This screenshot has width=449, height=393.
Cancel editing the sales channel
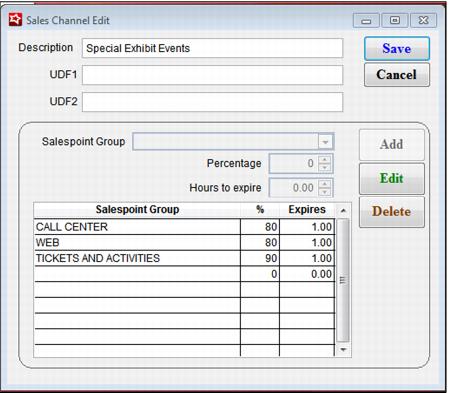[x=397, y=75]
